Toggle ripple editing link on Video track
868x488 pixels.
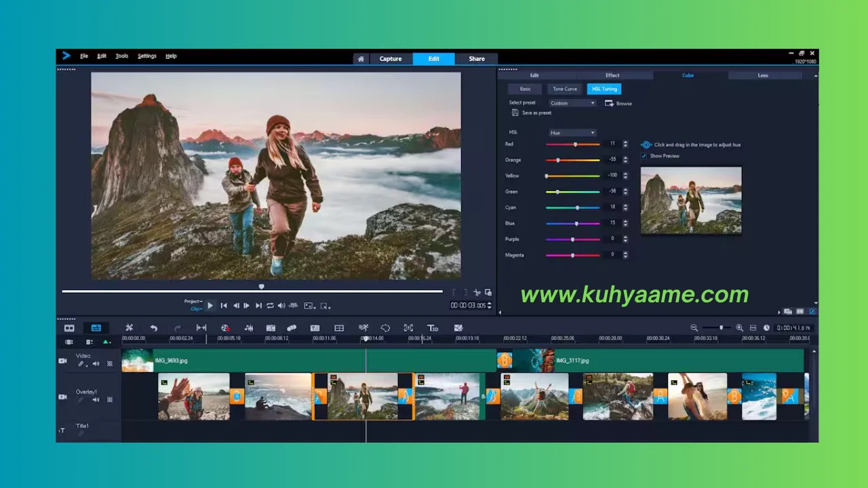coord(81,364)
